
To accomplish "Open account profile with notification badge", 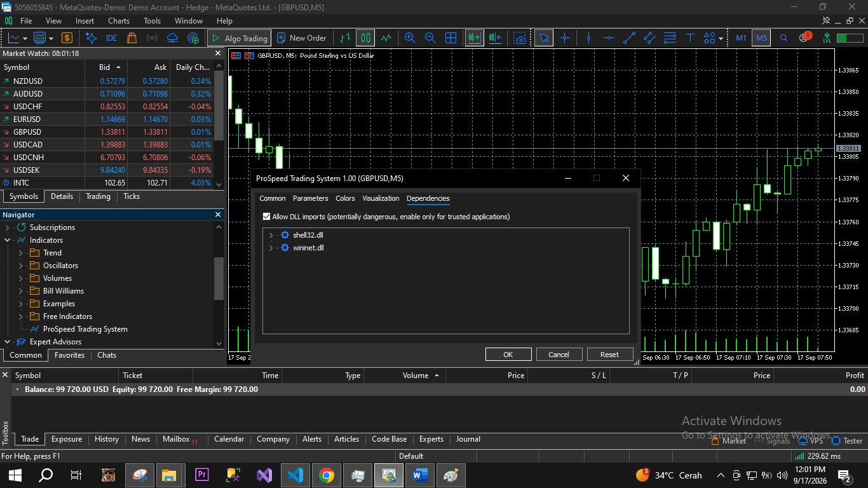I will (804, 37).
